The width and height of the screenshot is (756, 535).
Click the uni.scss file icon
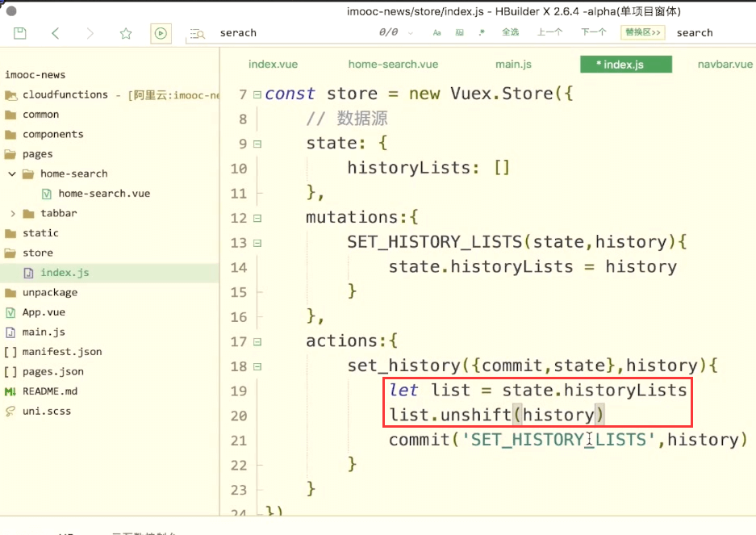click(10, 411)
